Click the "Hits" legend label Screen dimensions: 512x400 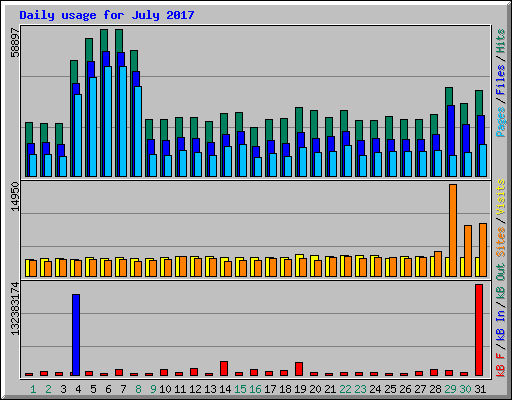click(500, 41)
